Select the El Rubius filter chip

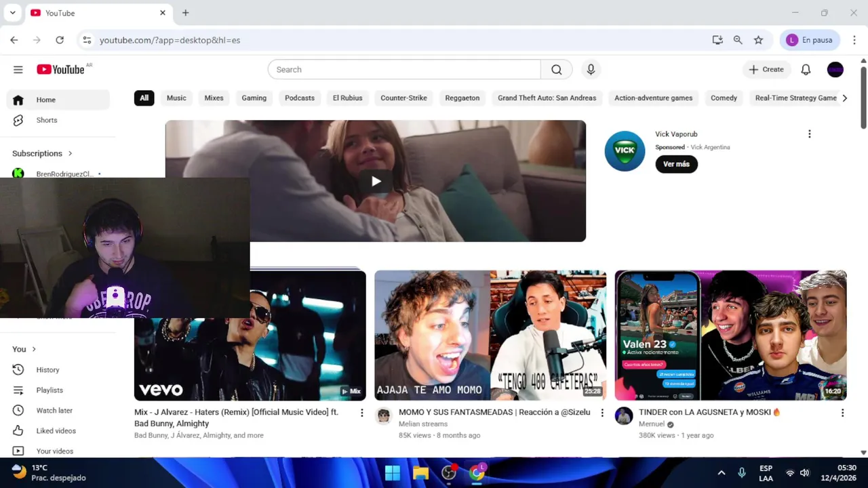coord(347,98)
